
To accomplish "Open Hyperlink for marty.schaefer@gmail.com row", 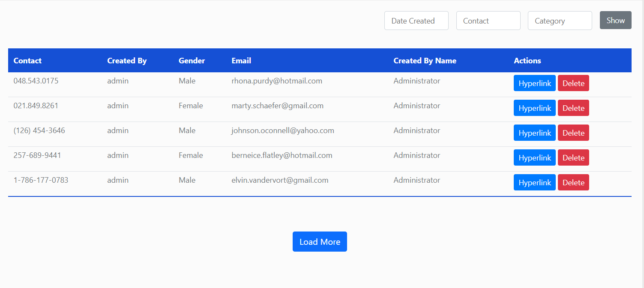I will (534, 108).
